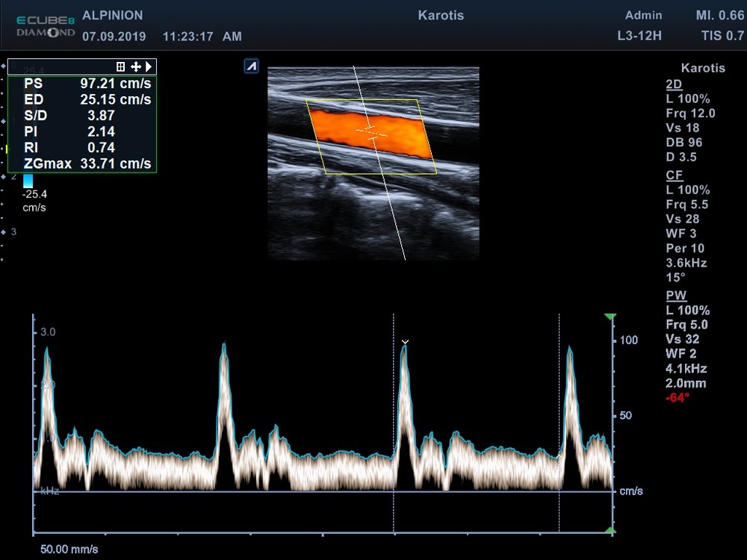This screenshot has height=560, width=747.
Task: Click the Frq 5.0 PW frequency value
Action: coord(686,325)
